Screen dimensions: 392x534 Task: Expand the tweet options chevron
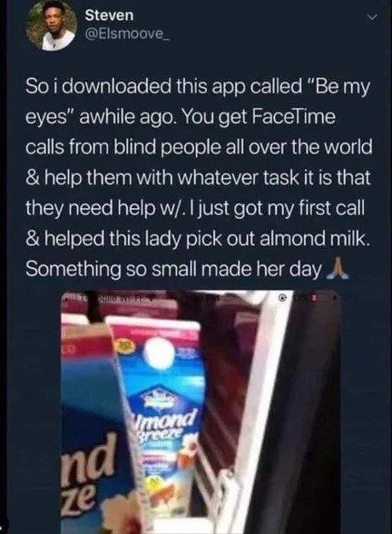tap(373, 17)
